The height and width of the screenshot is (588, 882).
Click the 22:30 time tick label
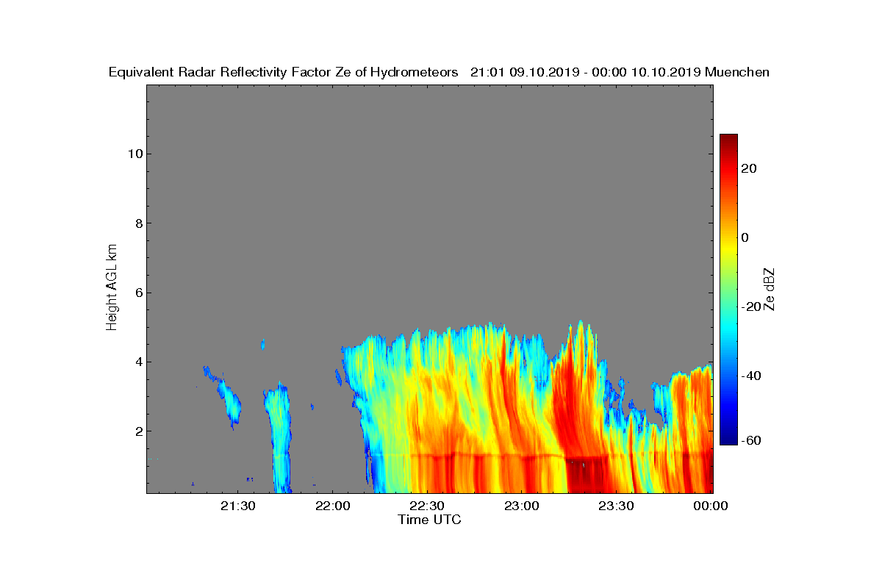point(426,506)
